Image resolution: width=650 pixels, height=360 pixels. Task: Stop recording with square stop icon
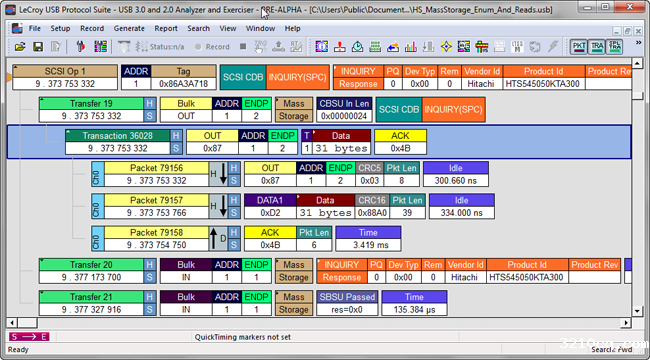[243, 47]
